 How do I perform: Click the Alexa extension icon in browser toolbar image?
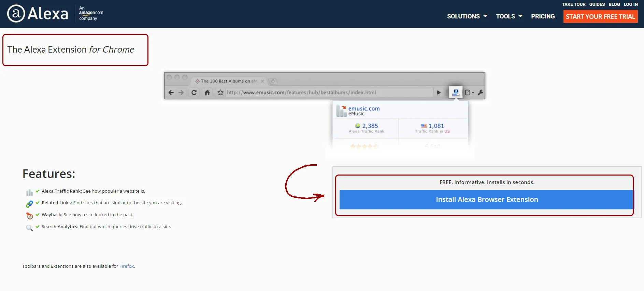pos(455,92)
